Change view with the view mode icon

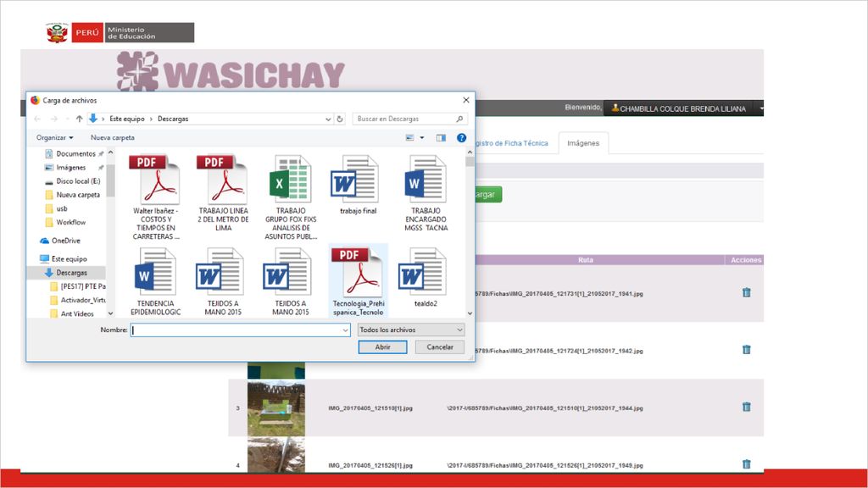[409, 138]
